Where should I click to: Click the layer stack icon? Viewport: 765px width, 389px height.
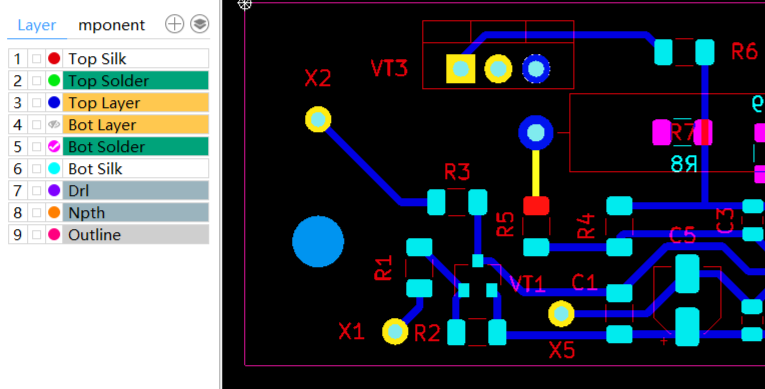tap(200, 24)
